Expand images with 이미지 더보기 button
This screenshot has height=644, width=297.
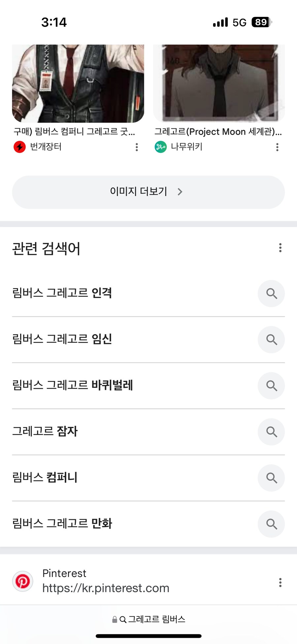coord(148,192)
